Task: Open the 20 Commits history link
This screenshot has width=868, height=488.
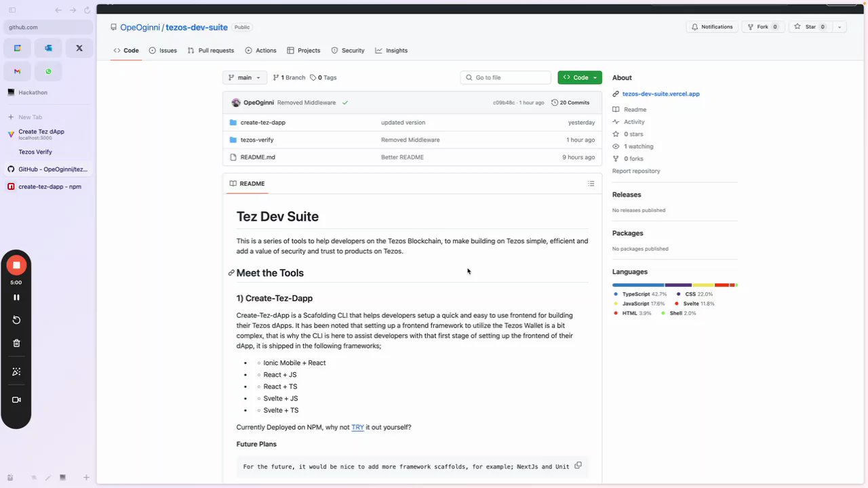Action: pos(570,103)
